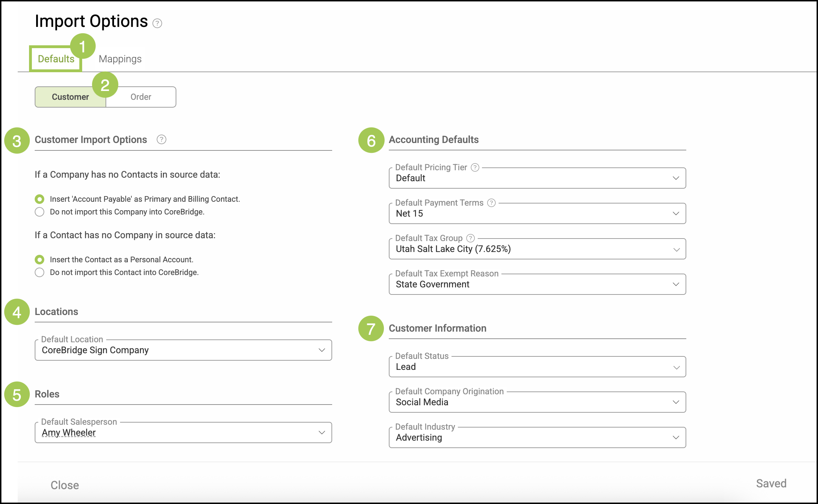Open Default Tax Exempt Reason dropdown
Image resolution: width=818 pixels, height=504 pixels.
(537, 284)
